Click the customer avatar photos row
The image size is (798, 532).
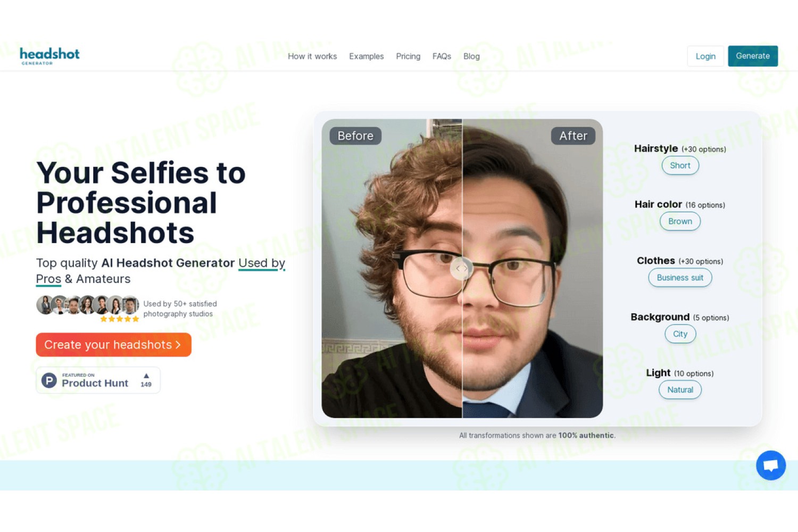(88, 305)
